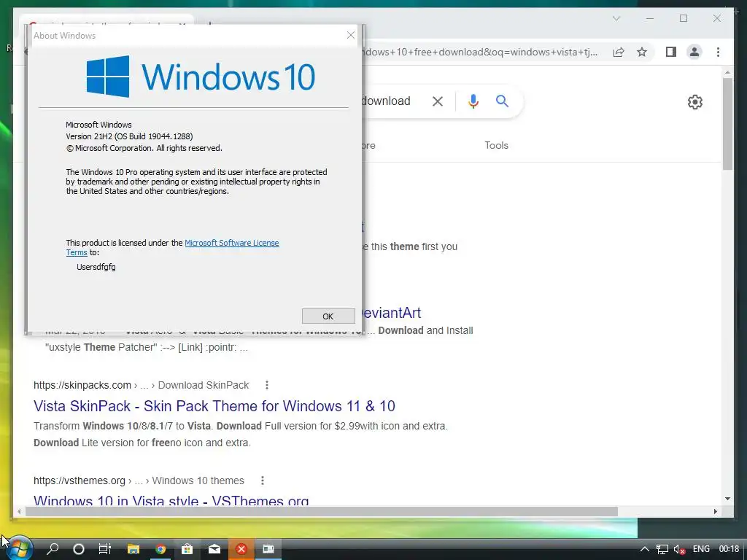Click the red X app on taskbar
747x560 pixels.
[241, 549]
